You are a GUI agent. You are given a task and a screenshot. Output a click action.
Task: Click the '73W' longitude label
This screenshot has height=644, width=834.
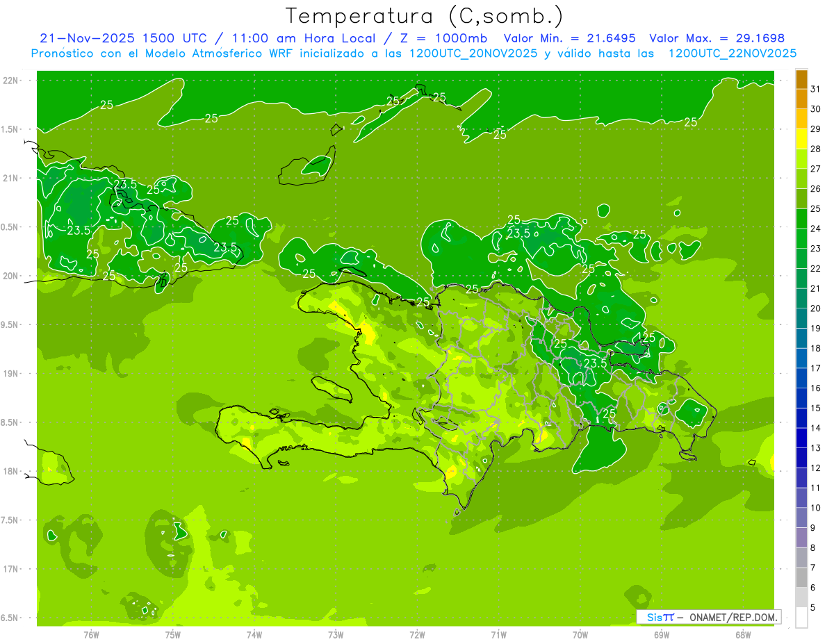336,634
